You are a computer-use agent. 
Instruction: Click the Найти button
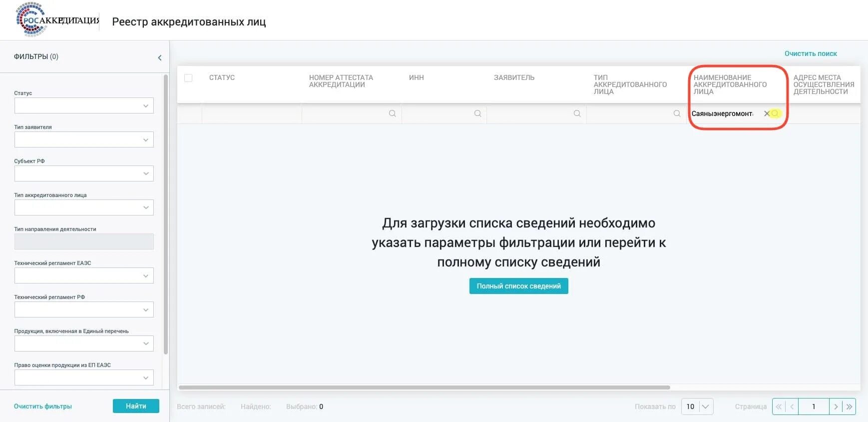tap(136, 406)
